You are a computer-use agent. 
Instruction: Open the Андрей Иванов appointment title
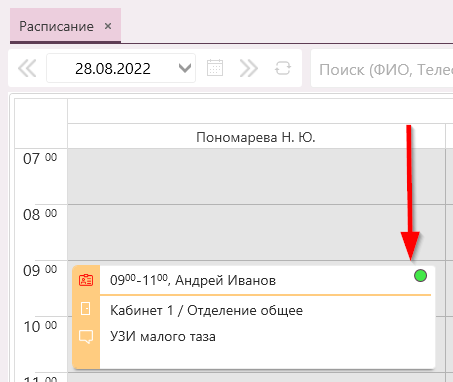tap(193, 280)
